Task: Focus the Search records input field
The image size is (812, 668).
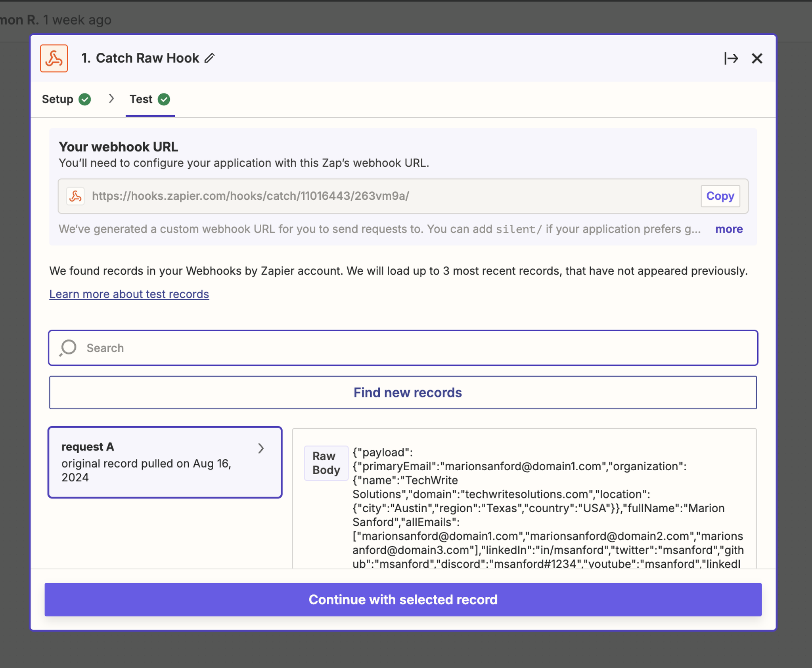Action: click(403, 348)
